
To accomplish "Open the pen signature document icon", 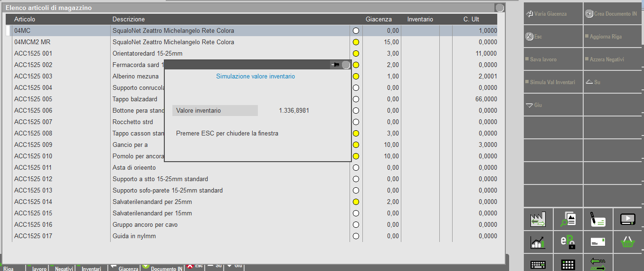I will 597,219.
